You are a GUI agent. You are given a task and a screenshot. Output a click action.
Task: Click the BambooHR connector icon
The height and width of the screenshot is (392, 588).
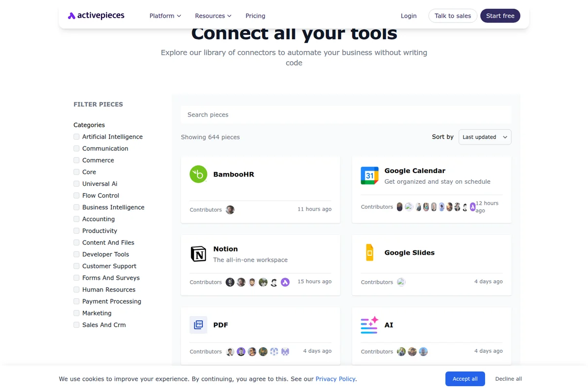click(x=198, y=174)
